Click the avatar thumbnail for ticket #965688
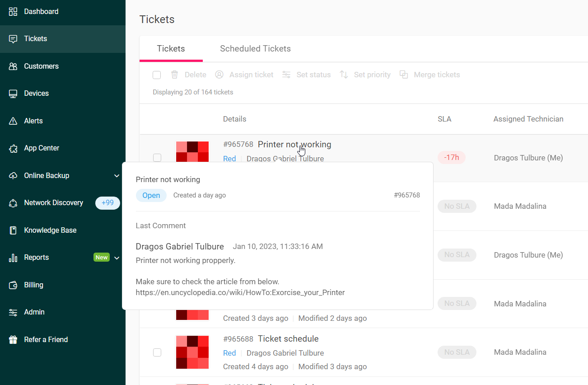 (x=192, y=352)
